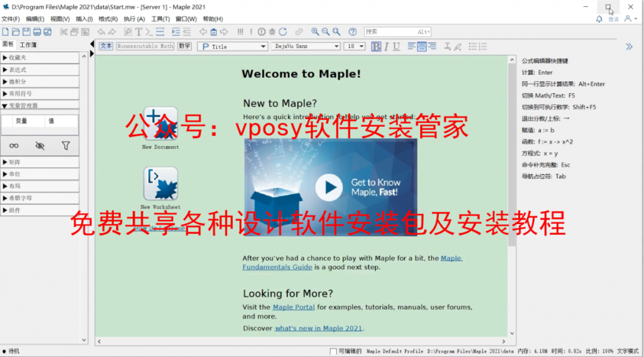Open print preview
The image size is (644, 357).
click(48, 31)
